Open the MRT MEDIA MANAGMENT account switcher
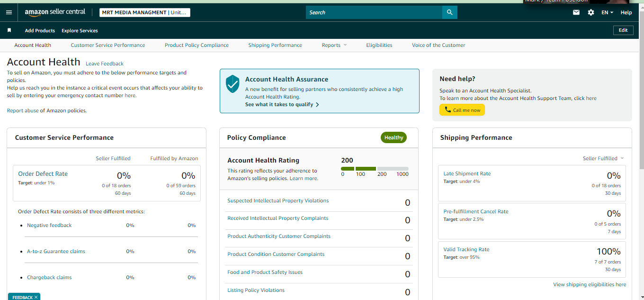This screenshot has height=300, width=644. coord(145,12)
